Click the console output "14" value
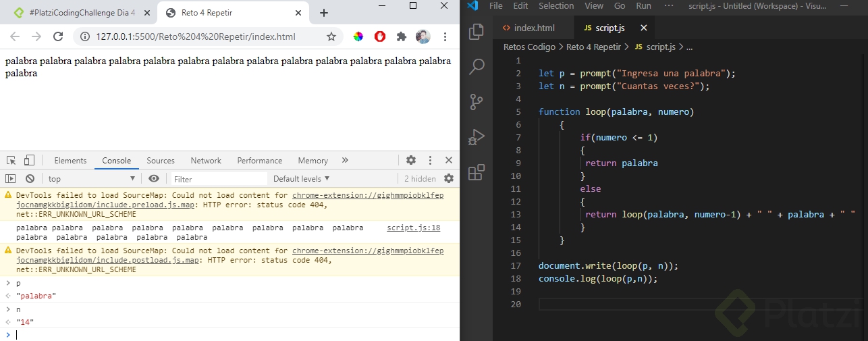868x341 pixels. (25, 322)
